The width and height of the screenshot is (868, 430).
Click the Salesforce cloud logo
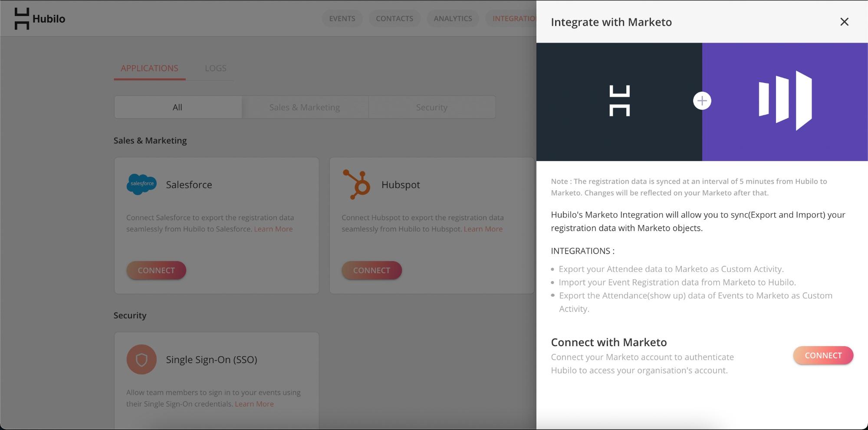[141, 184]
